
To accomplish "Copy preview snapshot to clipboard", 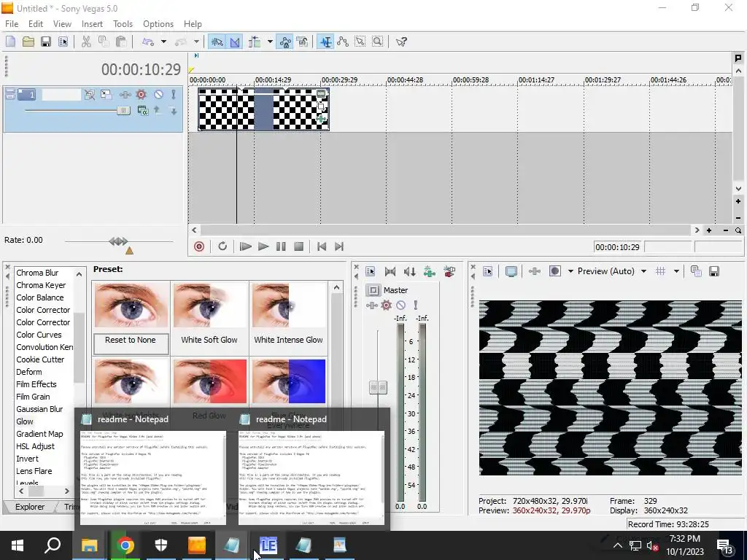I will 696,271.
